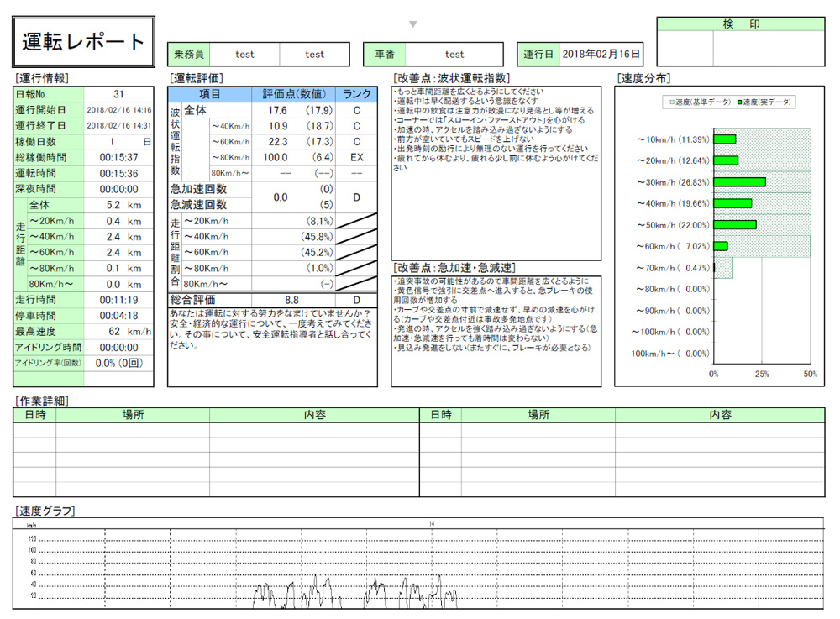This screenshot has height=619, width=840.
Task: Select the 運行日 date 2018年02月16日
Action: (x=601, y=55)
